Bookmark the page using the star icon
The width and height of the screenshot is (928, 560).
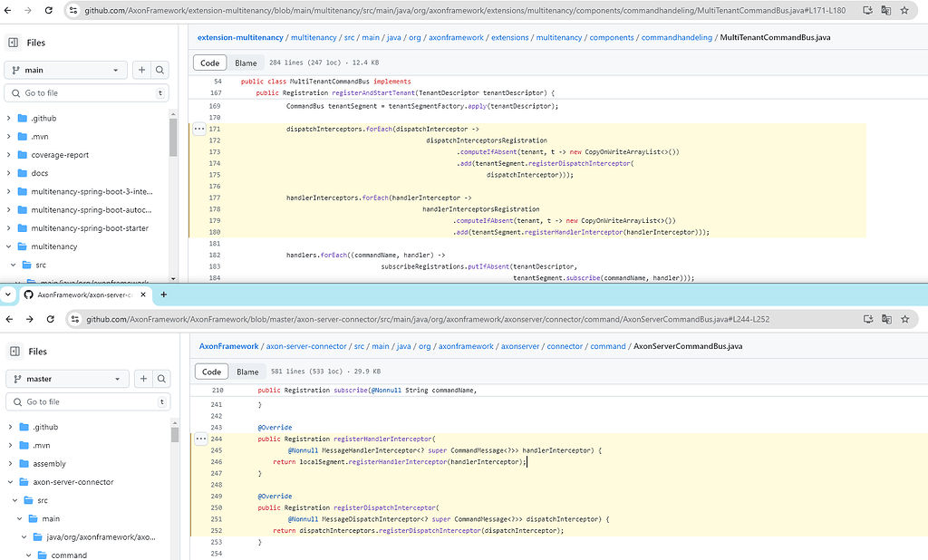click(904, 10)
